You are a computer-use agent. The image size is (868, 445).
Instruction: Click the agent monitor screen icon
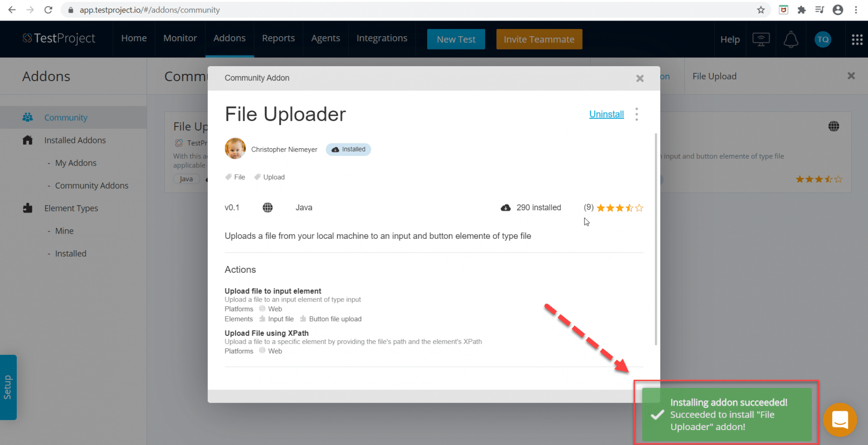(x=761, y=40)
